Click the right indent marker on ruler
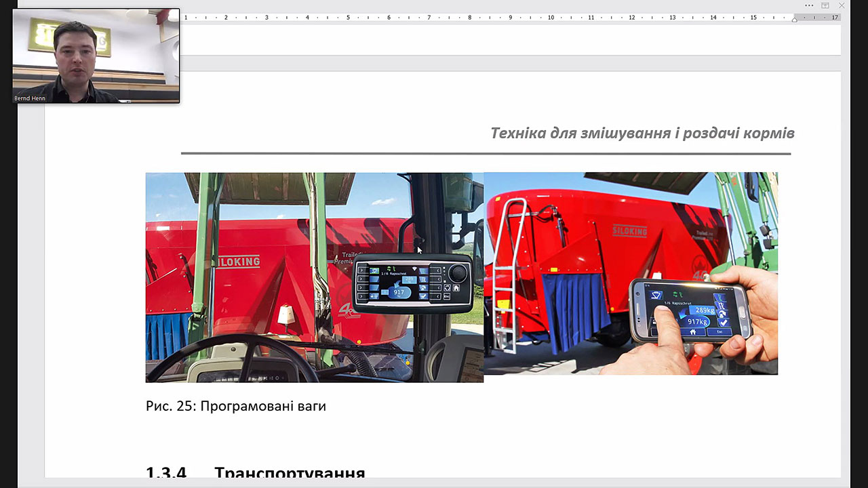This screenshot has width=868, height=488. 794,19
